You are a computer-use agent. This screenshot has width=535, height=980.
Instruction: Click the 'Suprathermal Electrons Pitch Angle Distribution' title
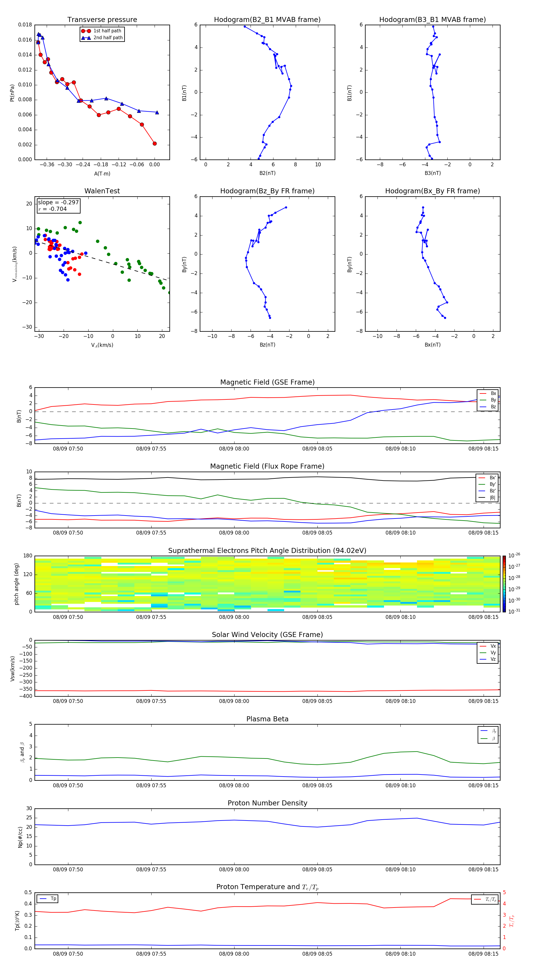click(267, 551)
